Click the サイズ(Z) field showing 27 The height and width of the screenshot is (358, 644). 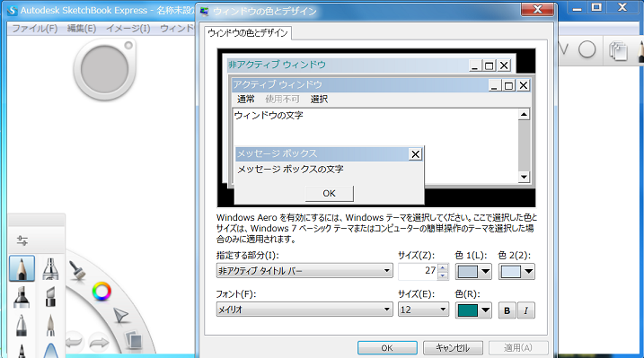(419, 271)
